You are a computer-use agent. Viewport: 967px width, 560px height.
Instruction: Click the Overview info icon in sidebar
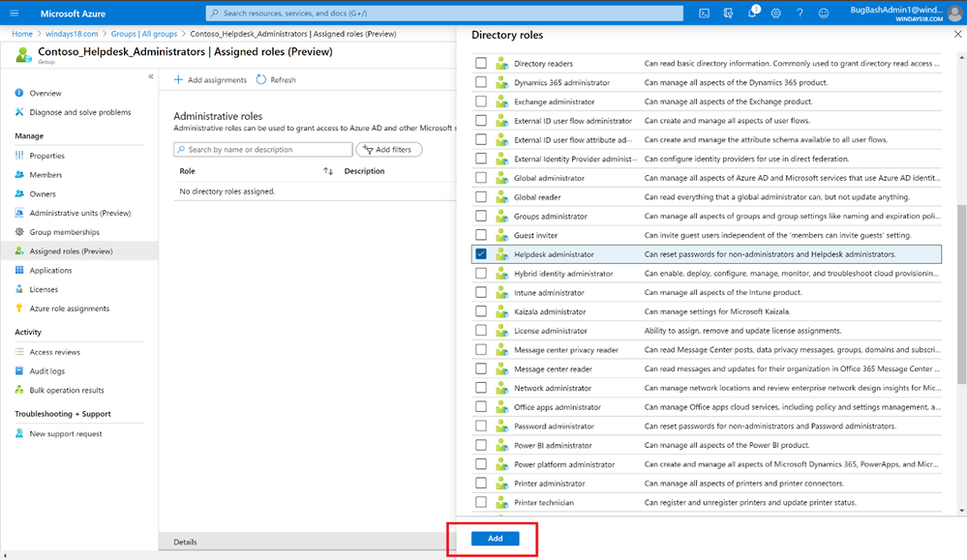[19, 93]
